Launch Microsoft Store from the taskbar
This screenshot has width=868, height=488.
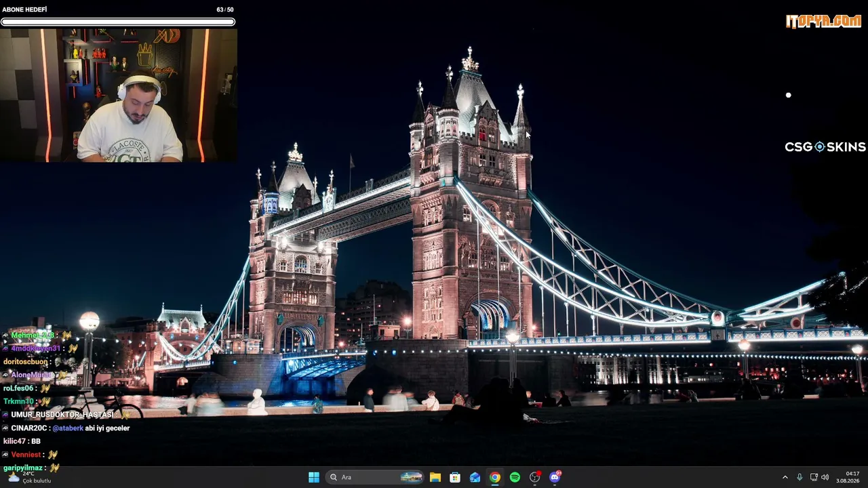(x=455, y=477)
